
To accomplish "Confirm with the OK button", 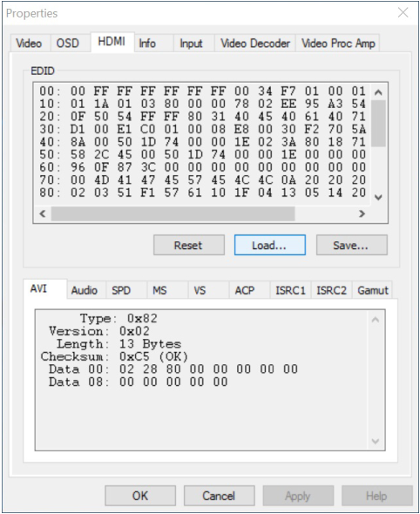I will [140, 496].
